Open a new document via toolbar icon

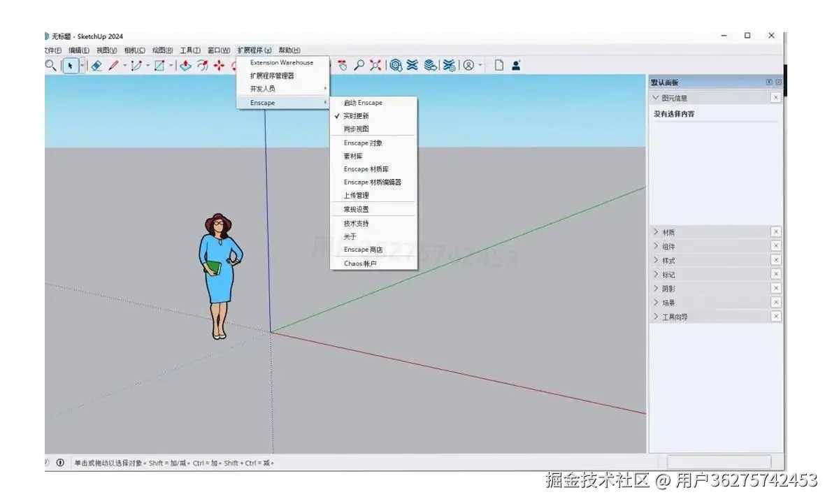click(498, 65)
